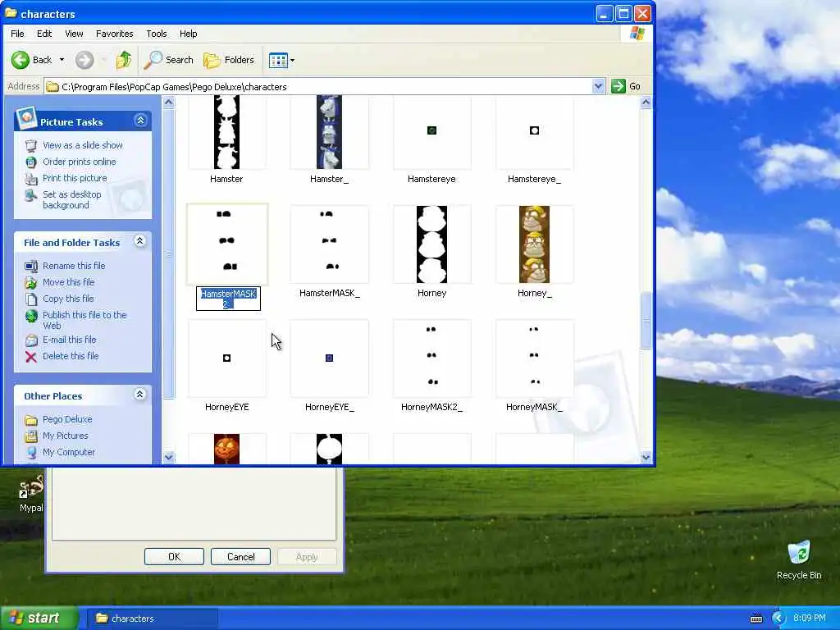Viewport: 840px width, 630px height.
Task: Select the HamsterMASK_ thumbnail
Action: pos(330,244)
